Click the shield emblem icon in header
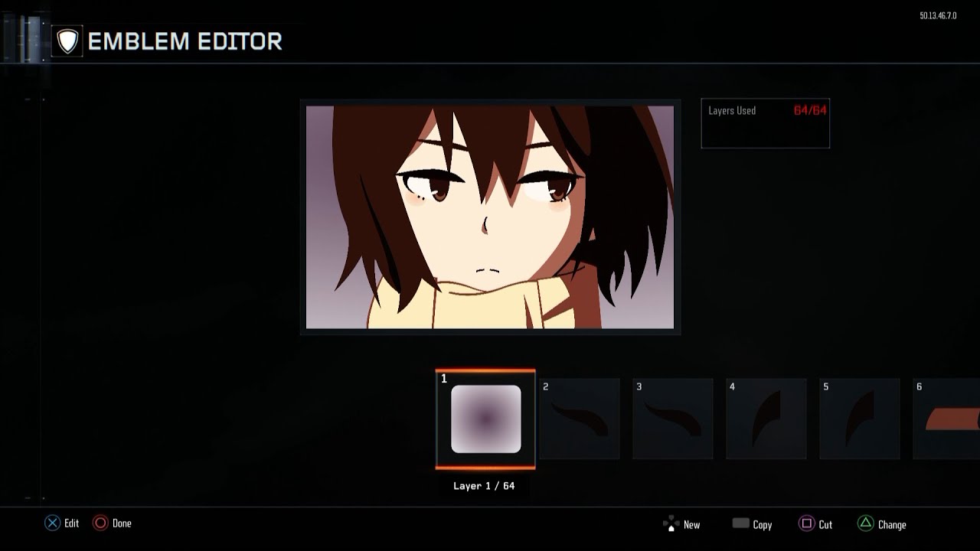 coord(68,41)
